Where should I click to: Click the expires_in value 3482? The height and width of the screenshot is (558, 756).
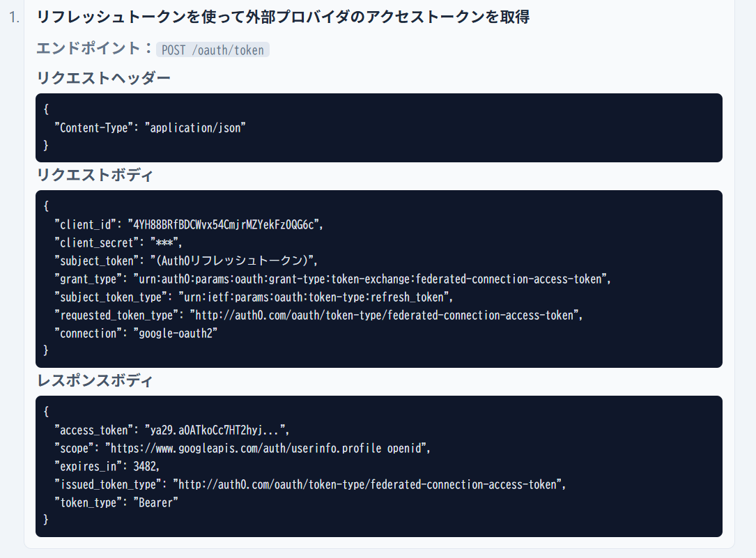(146, 466)
